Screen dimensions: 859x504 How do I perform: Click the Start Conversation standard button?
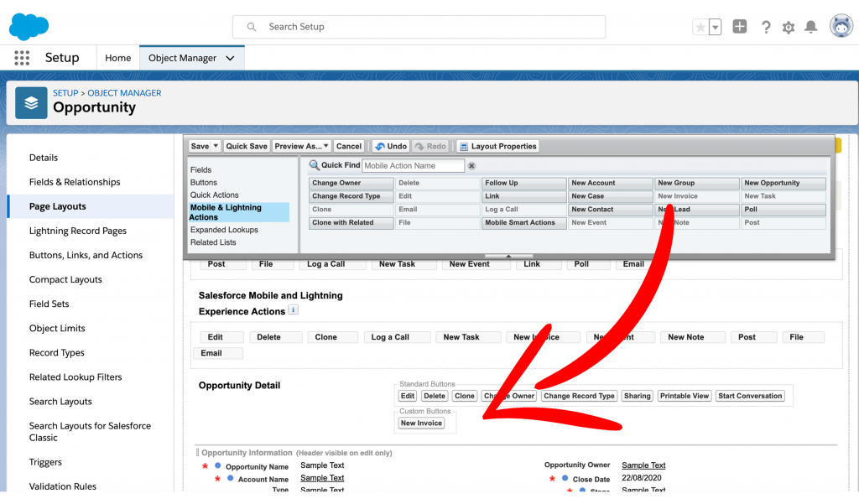tap(750, 396)
